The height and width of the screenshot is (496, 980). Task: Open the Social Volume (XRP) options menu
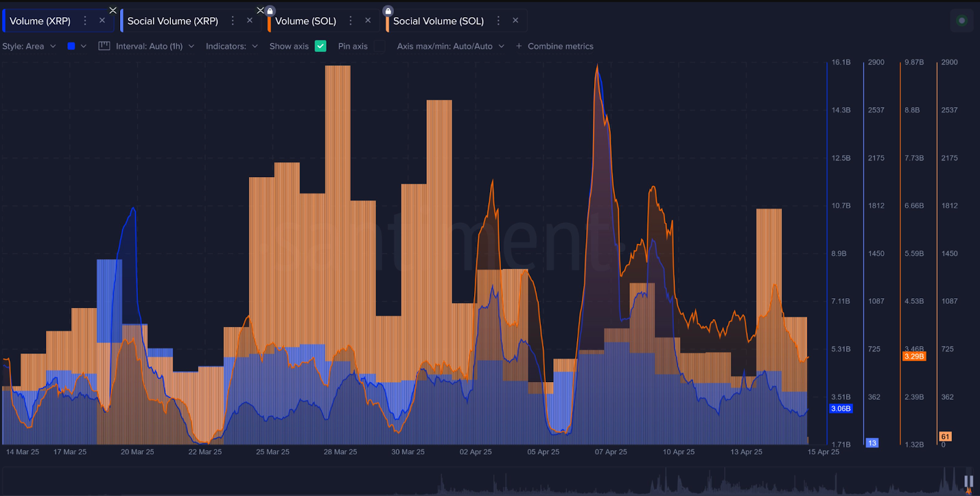[x=233, y=21]
